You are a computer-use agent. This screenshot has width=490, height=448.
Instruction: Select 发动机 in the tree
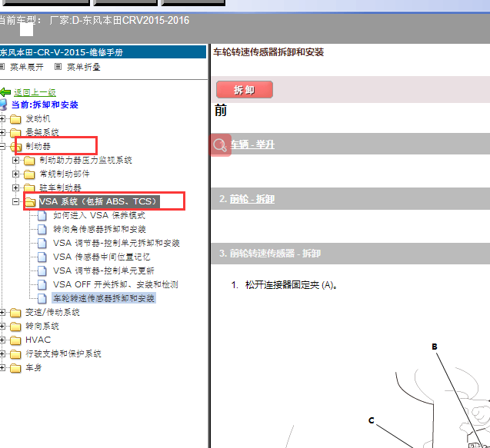[x=38, y=118]
